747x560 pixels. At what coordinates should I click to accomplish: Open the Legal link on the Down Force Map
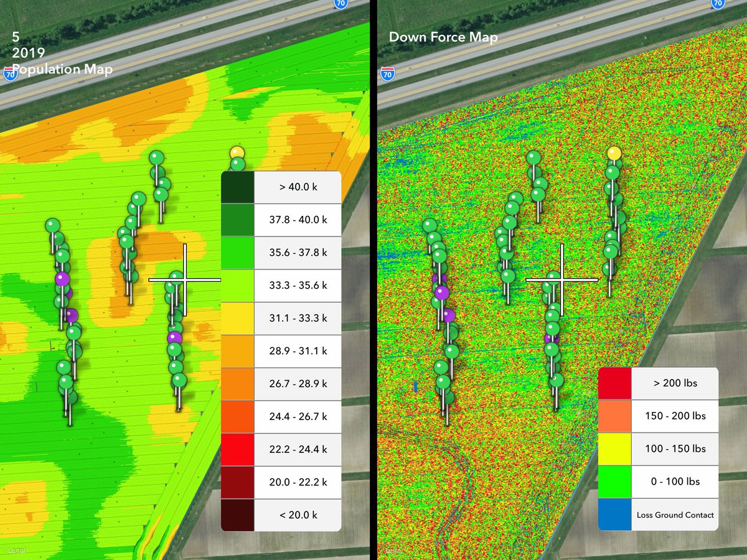(x=393, y=550)
